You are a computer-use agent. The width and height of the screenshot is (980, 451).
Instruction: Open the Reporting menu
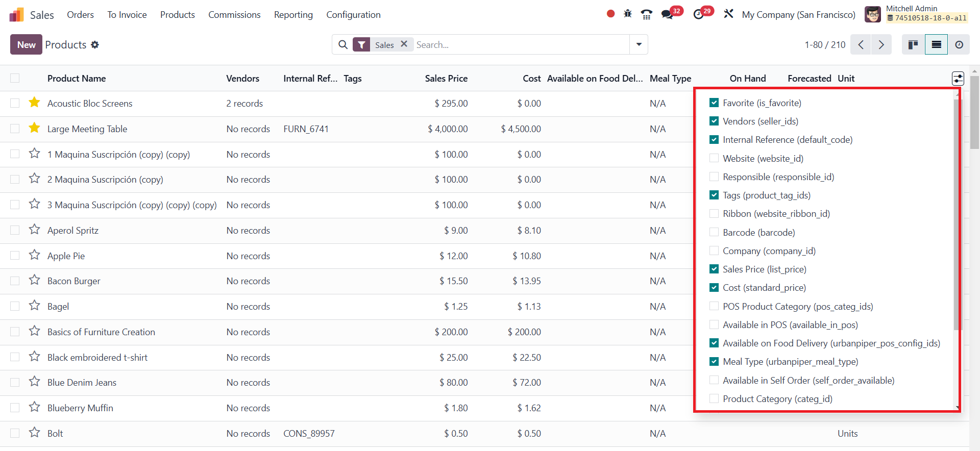point(293,15)
